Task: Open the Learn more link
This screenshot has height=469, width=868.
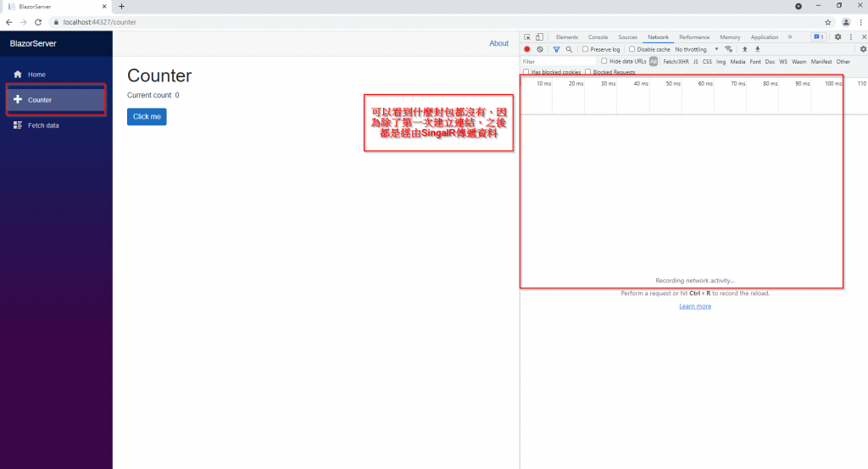Action: point(695,306)
